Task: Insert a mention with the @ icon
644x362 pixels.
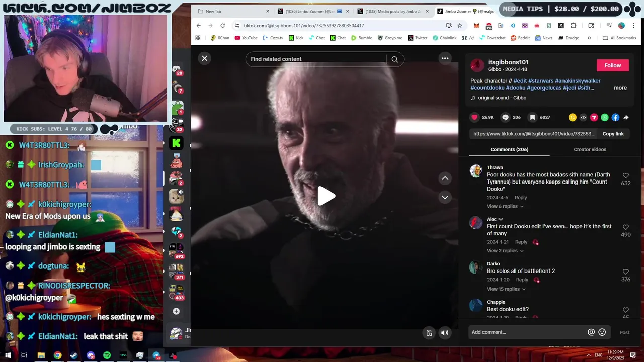Action: point(591,332)
